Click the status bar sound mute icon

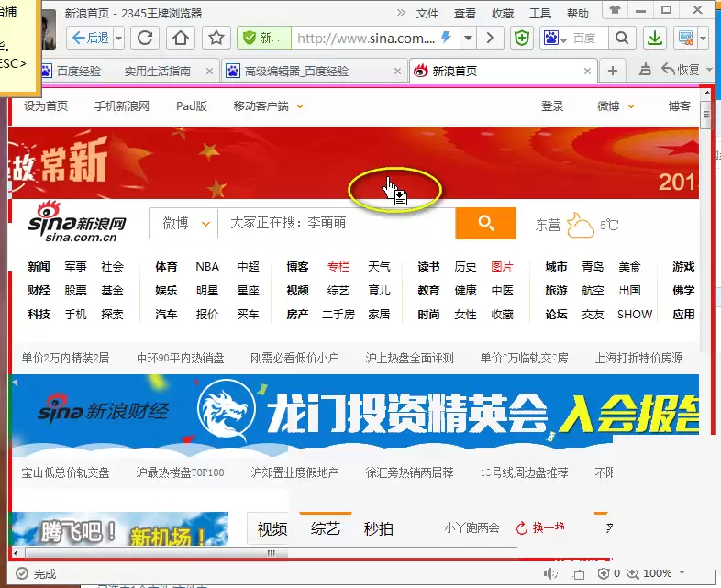click(550, 573)
